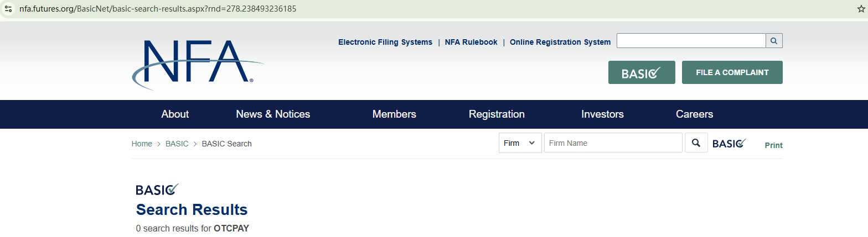The image size is (868, 237).
Task: Open the Investors menu
Action: pyautogui.click(x=602, y=114)
